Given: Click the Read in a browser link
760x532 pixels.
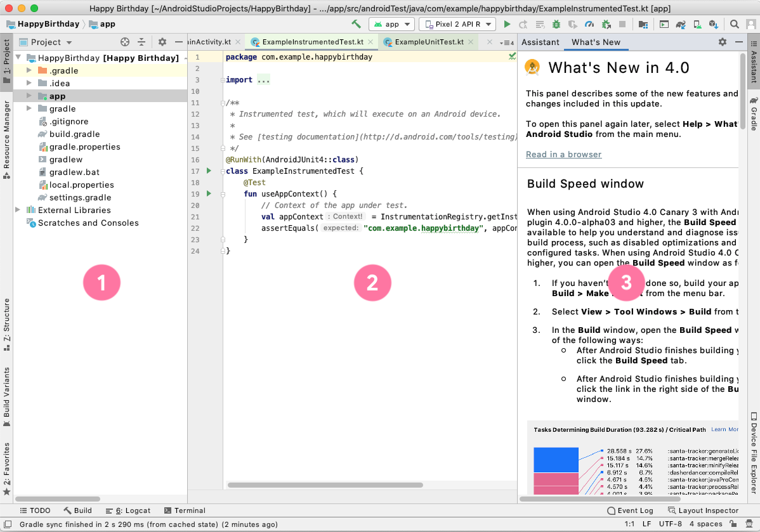Looking at the screenshot, I should pyautogui.click(x=563, y=154).
